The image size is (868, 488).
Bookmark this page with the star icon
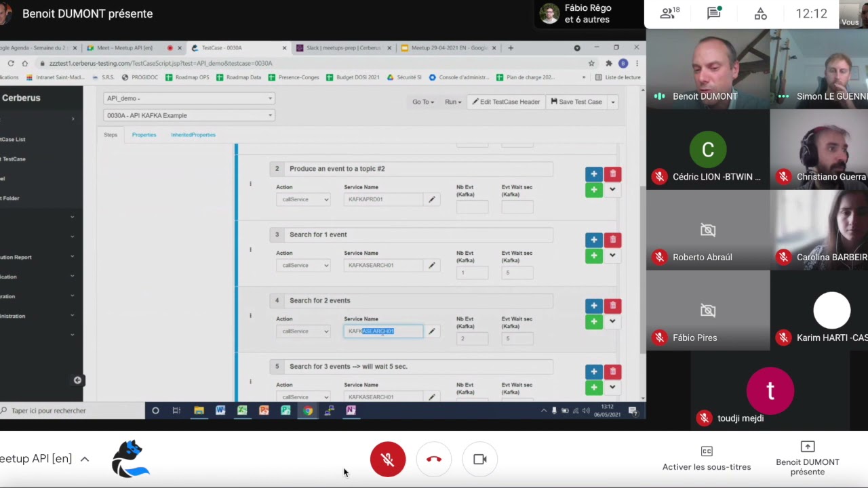click(x=591, y=63)
